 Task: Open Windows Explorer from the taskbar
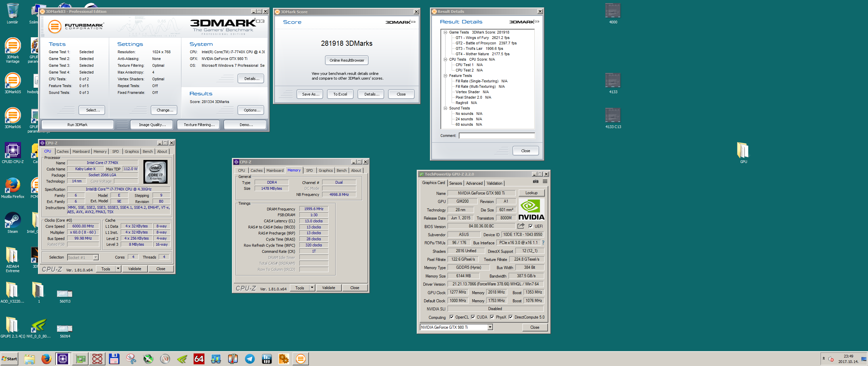click(x=29, y=359)
